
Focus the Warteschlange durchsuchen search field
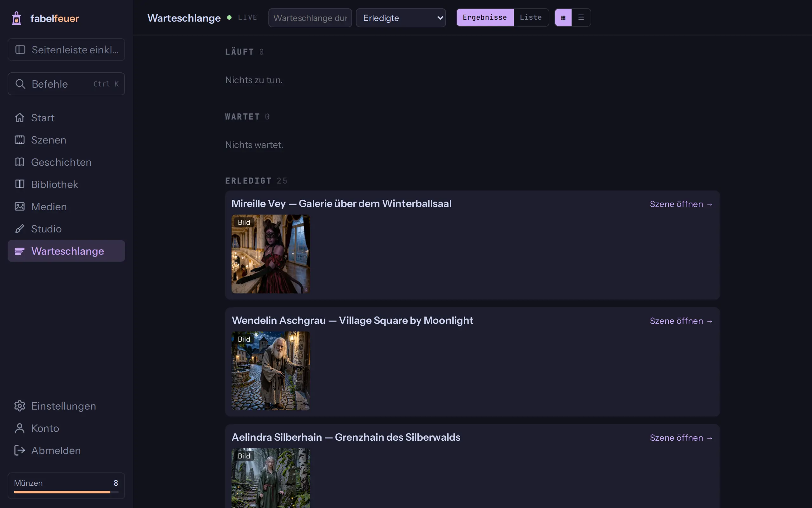310,18
